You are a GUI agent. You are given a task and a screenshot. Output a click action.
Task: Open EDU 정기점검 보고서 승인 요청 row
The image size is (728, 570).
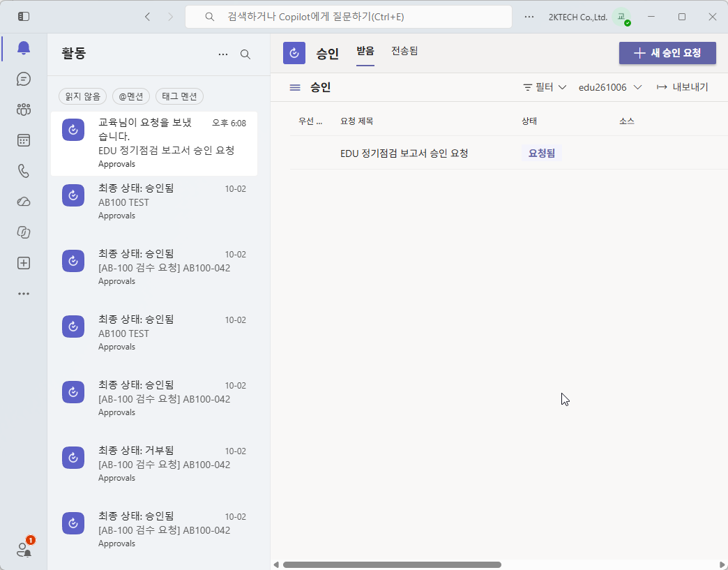[508, 153]
